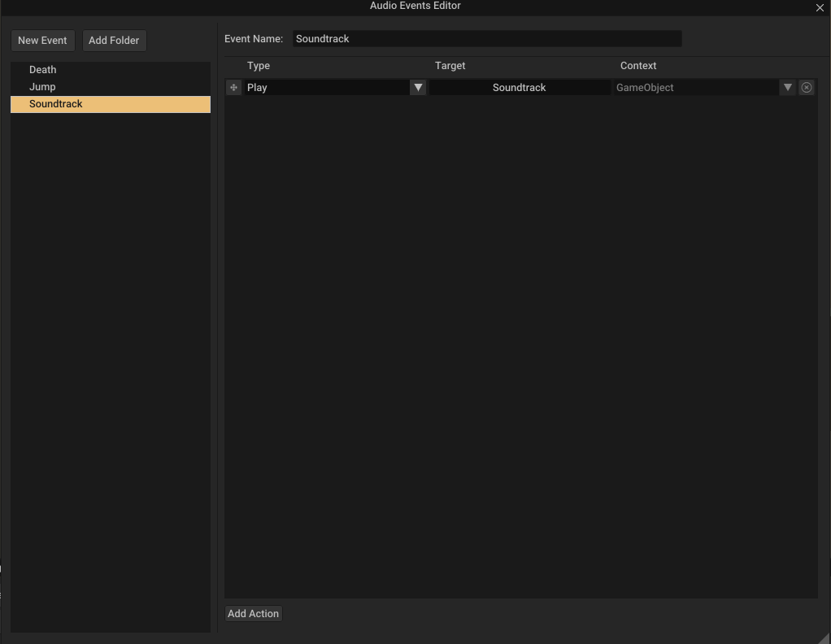
Task: Delete the Play action with the circled X
Action: coord(807,87)
